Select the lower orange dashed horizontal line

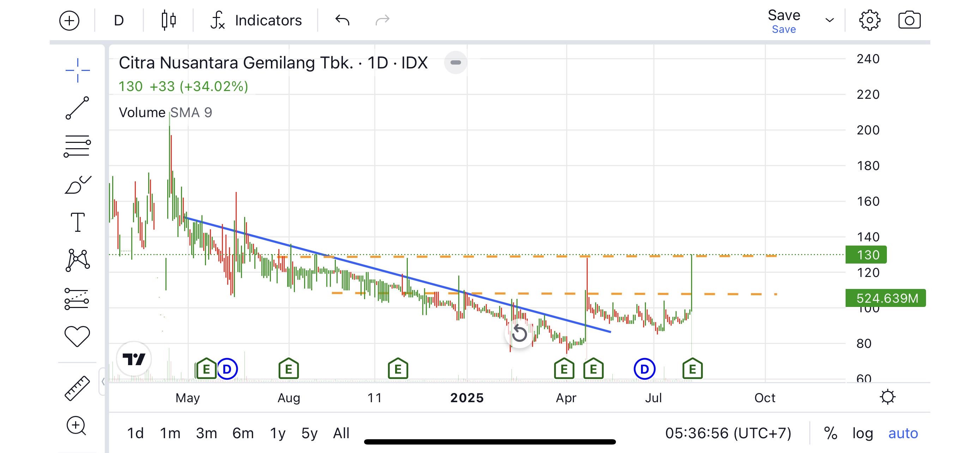(x=554, y=294)
